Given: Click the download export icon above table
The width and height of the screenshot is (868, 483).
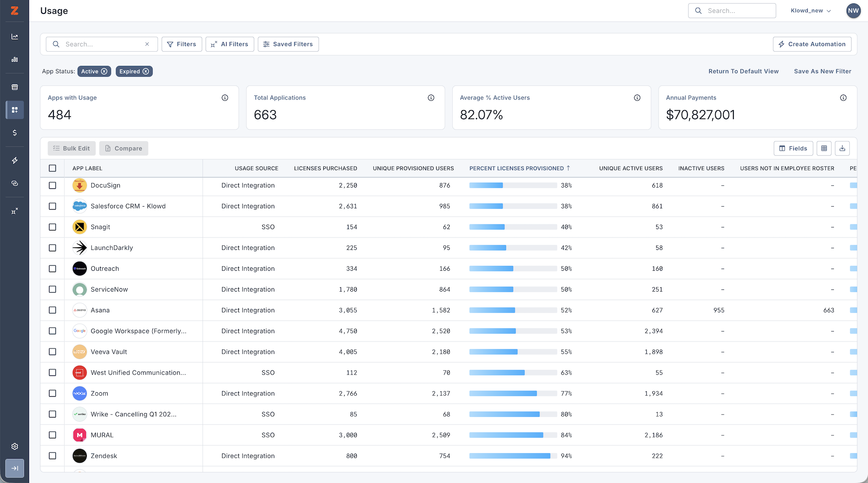Looking at the screenshot, I should [842, 148].
